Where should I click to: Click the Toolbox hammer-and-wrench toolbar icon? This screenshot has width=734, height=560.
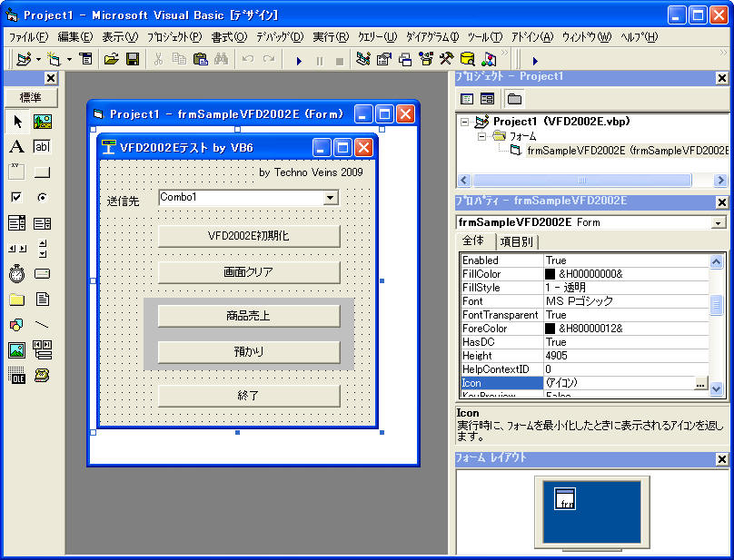pos(447,59)
